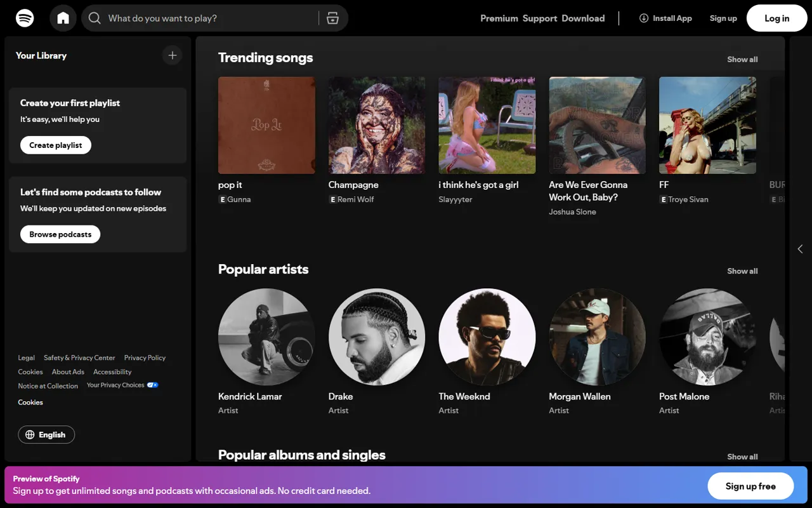The image size is (812, 508).
Task: Open Kendrick Lamar's artist photo
Action: point(266,337)
